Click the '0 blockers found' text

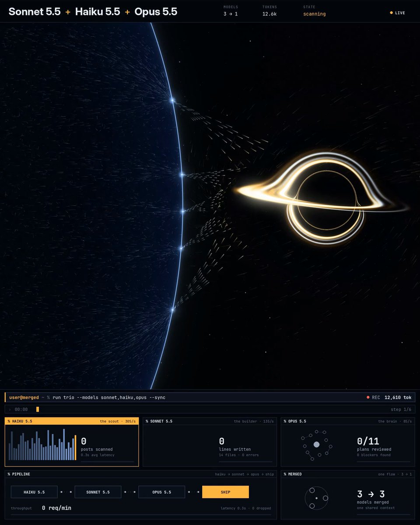click(x=374, y=455)
